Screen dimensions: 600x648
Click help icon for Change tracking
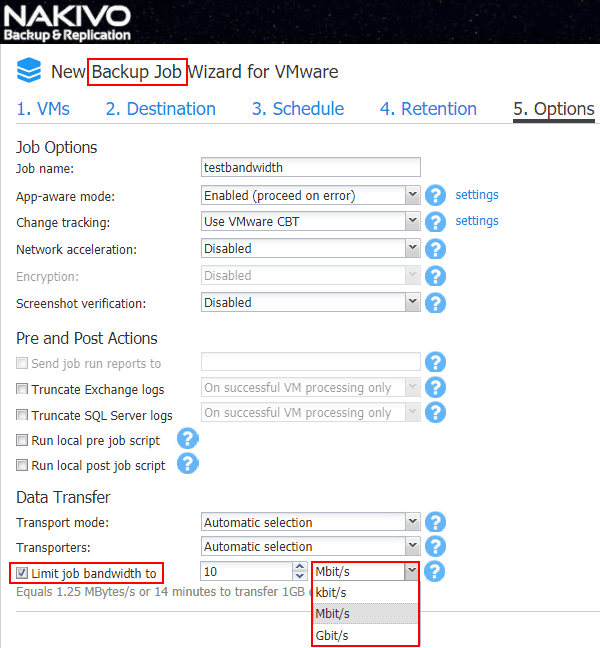tap(435, 222)
